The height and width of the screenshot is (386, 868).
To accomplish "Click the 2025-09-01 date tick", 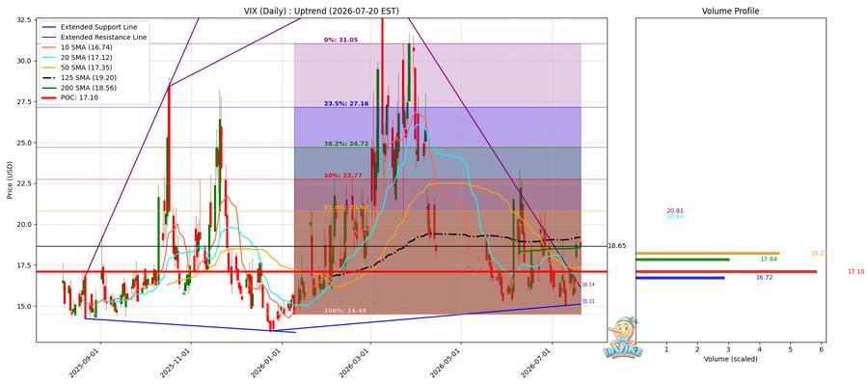I will [x=86, y=363].
